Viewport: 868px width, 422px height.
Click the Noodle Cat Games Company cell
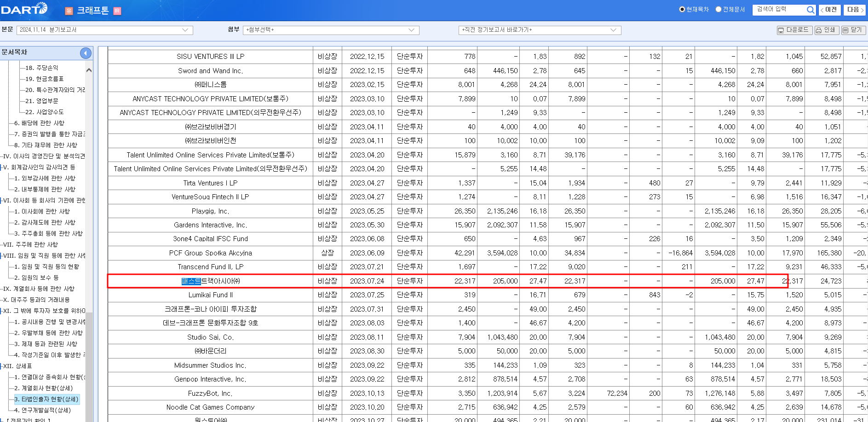click(x=210, y=407)
